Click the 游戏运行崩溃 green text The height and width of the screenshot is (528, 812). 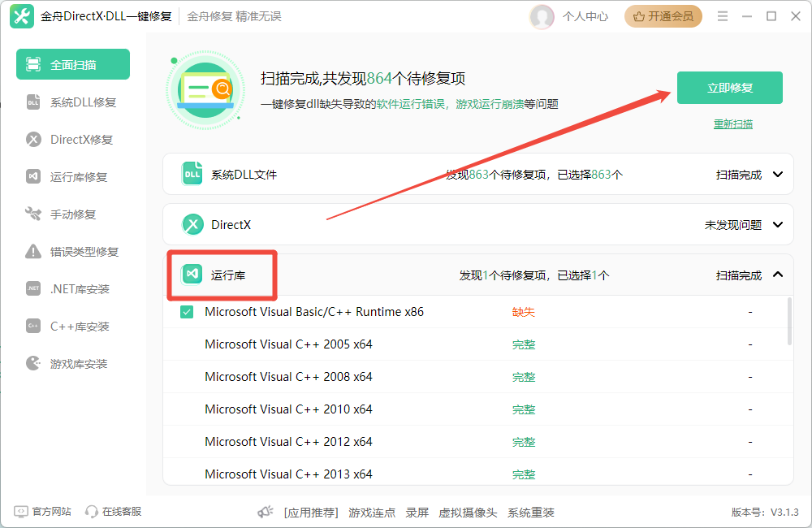point(490,104)
